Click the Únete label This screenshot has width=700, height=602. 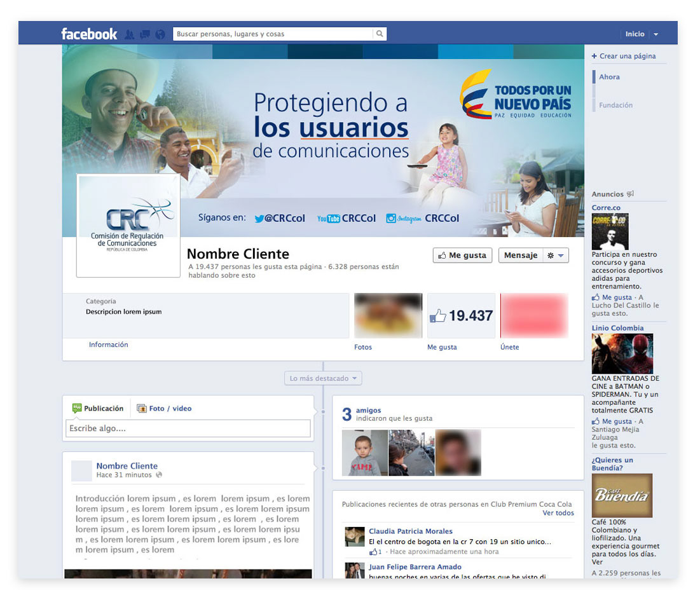(x=509, y=347)
